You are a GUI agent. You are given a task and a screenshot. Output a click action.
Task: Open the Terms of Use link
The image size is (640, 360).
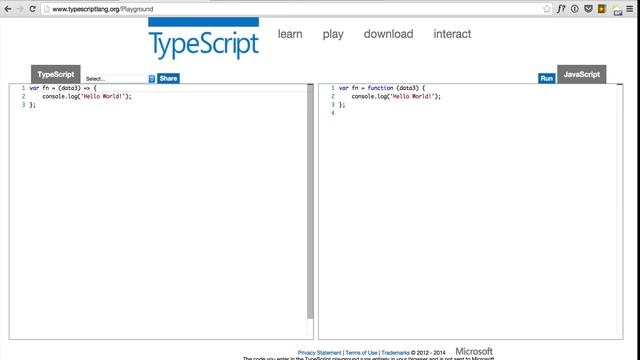click(361, 353)
